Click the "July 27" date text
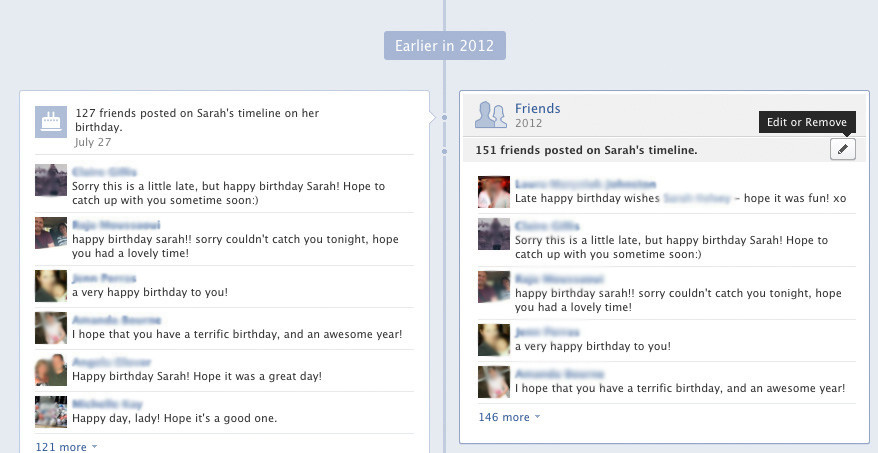 93,142
